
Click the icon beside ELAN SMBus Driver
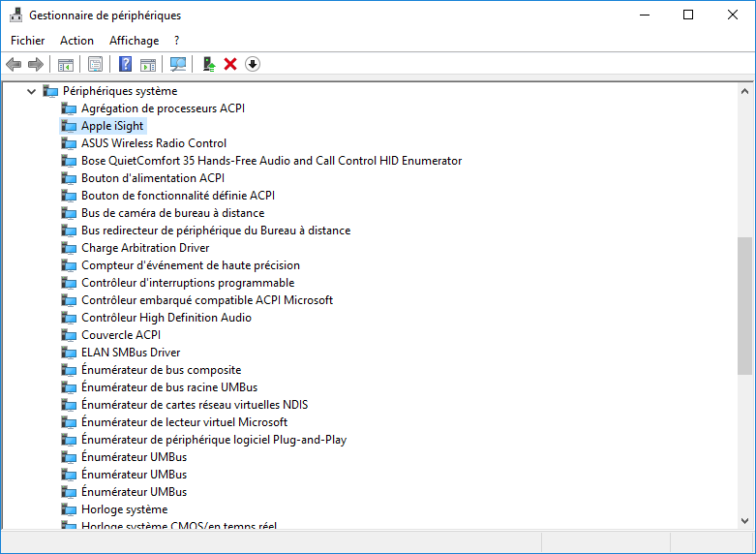(69, 353)
